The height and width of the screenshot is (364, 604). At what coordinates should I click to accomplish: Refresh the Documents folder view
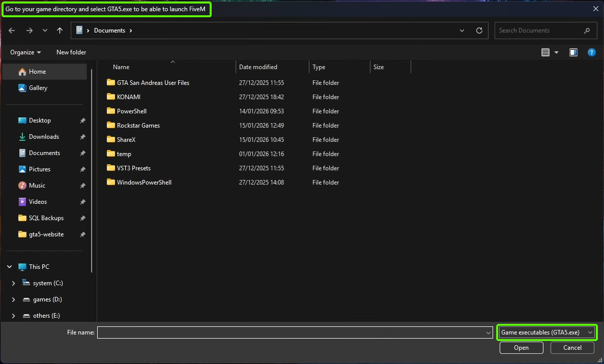pos(479,31)
